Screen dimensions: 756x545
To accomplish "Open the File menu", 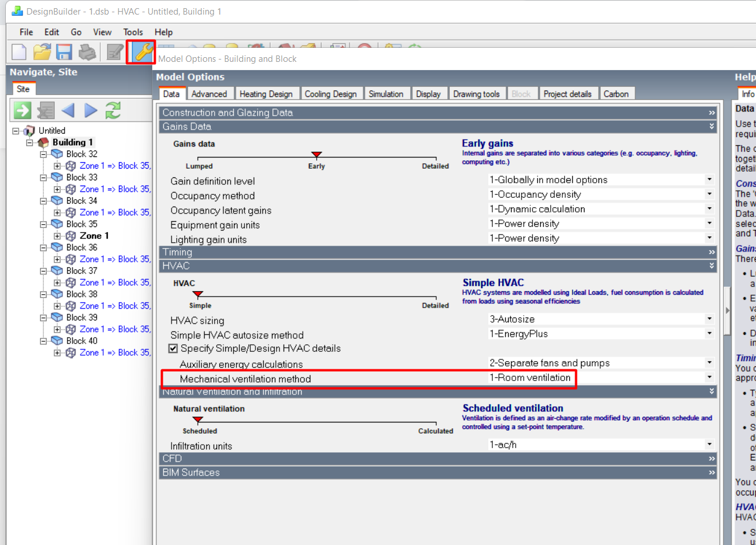I will click(26, 32).
